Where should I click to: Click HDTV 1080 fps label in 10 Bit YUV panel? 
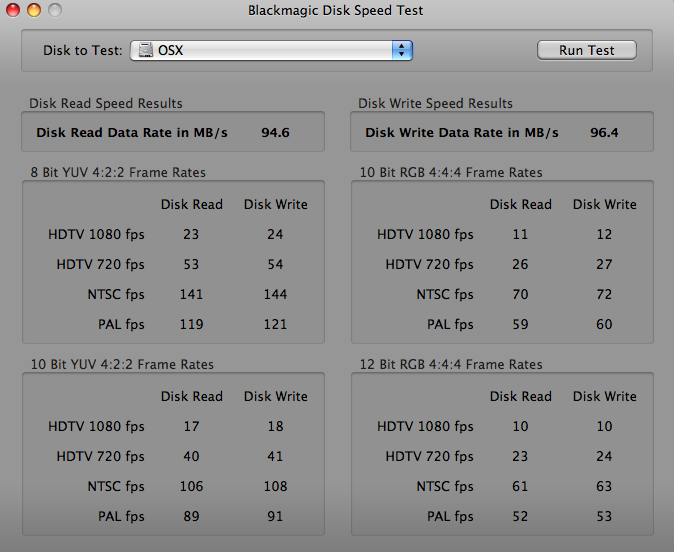[x=96, y=427]
